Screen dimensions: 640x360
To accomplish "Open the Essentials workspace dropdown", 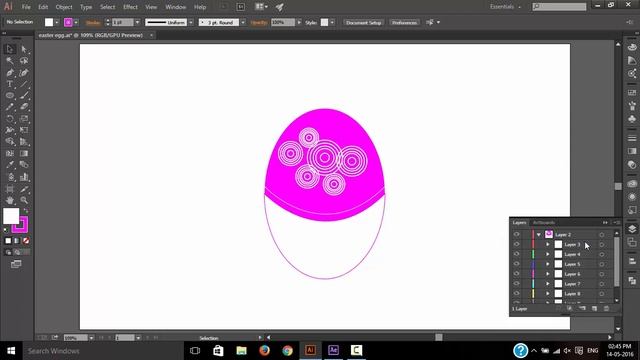I will [505, 7].
